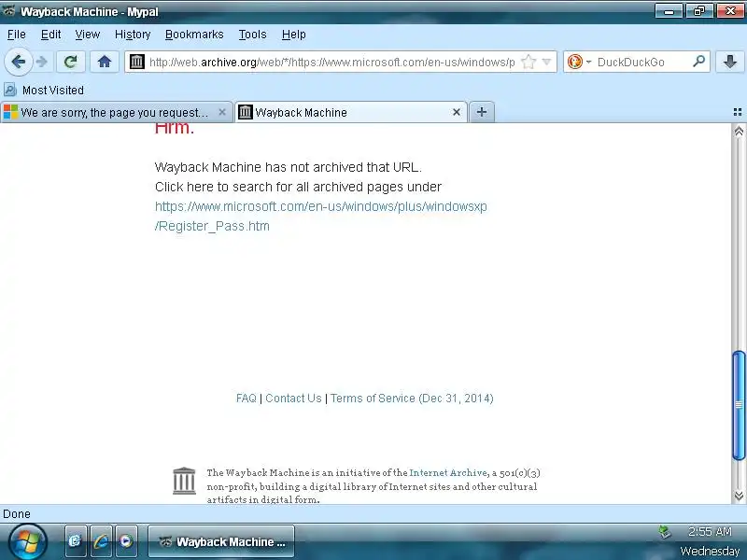
Task: Click 'Wayback Machine has not archived that URL.' text
Action: coord(289,167)
